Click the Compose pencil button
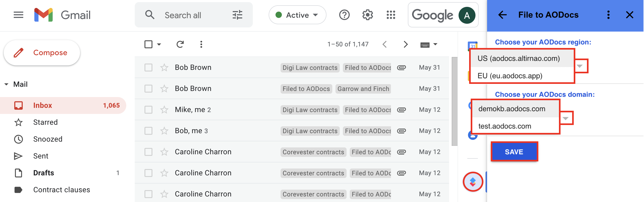644x202 pixels. [42, 53]
